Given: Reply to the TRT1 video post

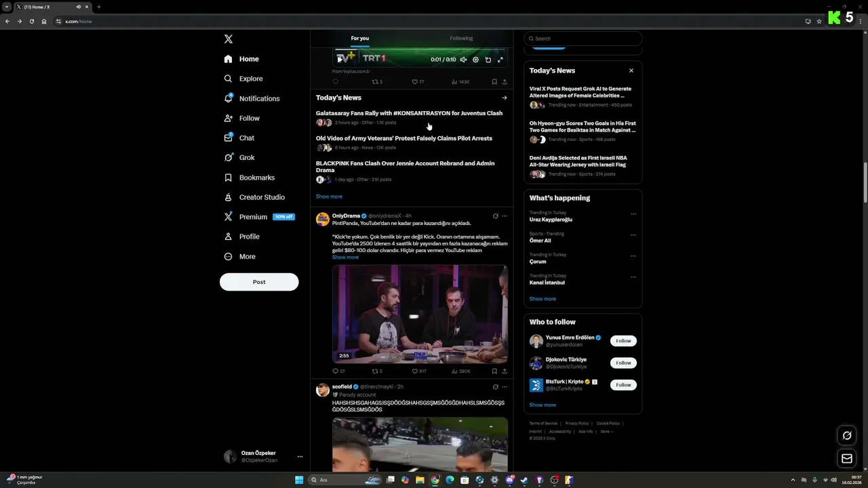Looking at the screenshot, I should 335,82.
